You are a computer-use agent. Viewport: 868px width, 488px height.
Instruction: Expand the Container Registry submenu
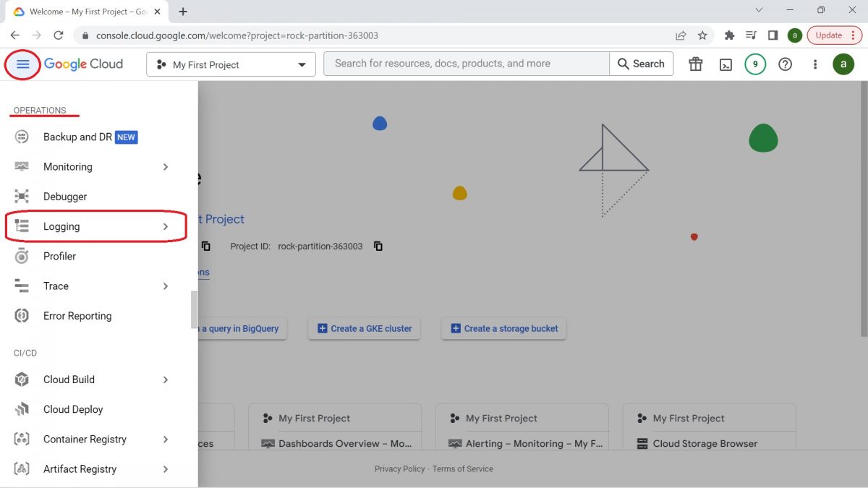click(165, 439)
